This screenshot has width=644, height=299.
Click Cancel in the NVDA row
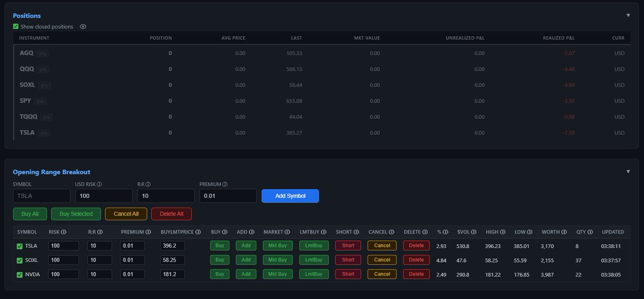pos(382,274)
